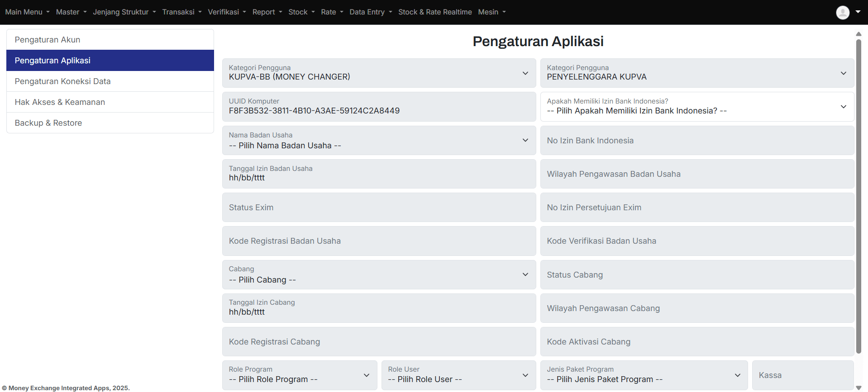868x392 pixels.
Task: Open the Kategori Pengguna KUPVA-BB dropdown
Action: pyautogui.click(x=379, y=73)
